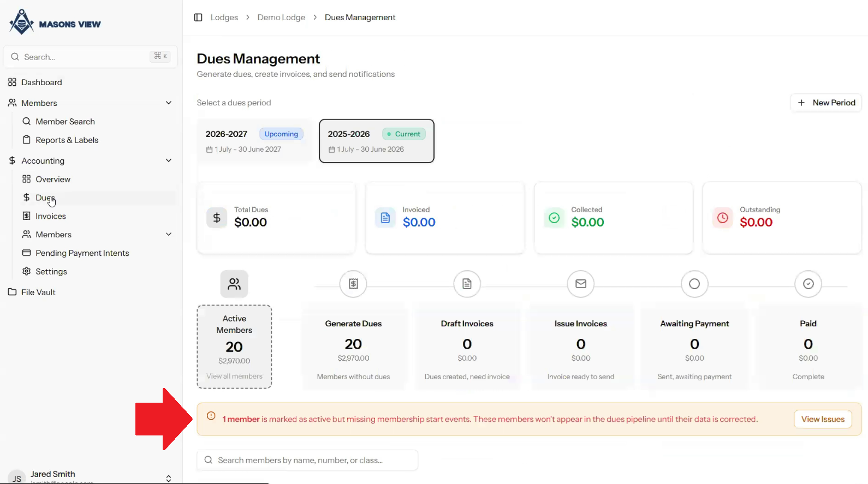Expand the Members submenu under Accounting

[x=169, y=235]
